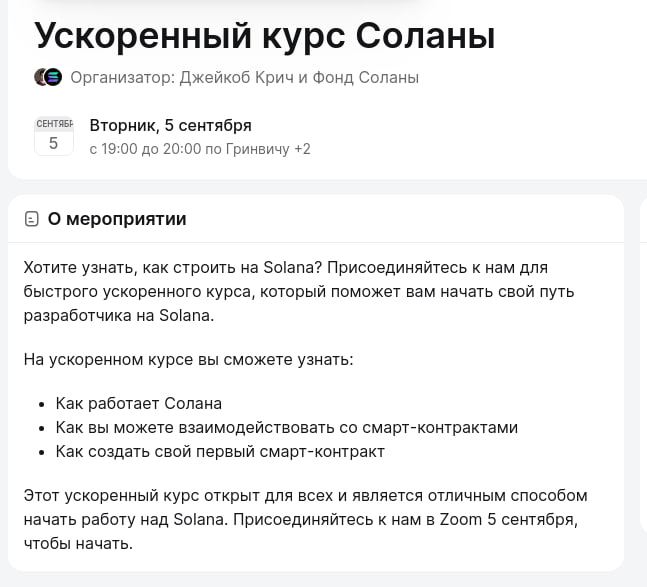Click the line "На ускоренном курсе вы сможете узнать"

pyautogui.click(x=188, y=359)
